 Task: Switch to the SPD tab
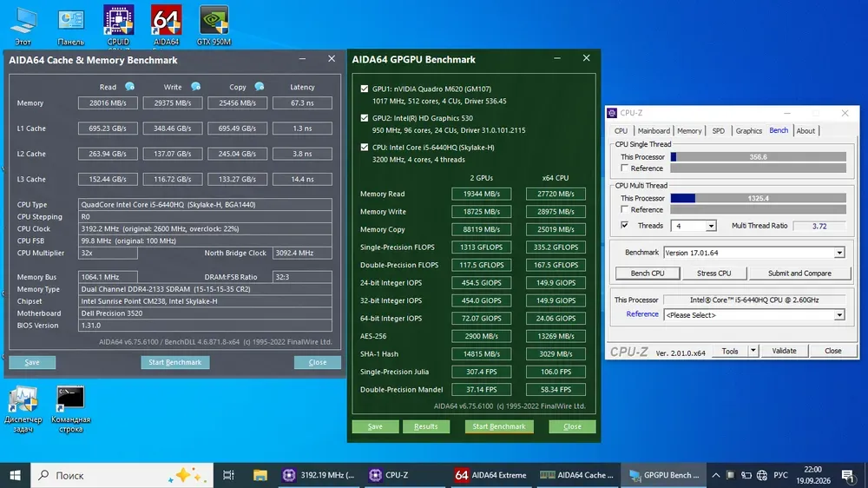718,131
